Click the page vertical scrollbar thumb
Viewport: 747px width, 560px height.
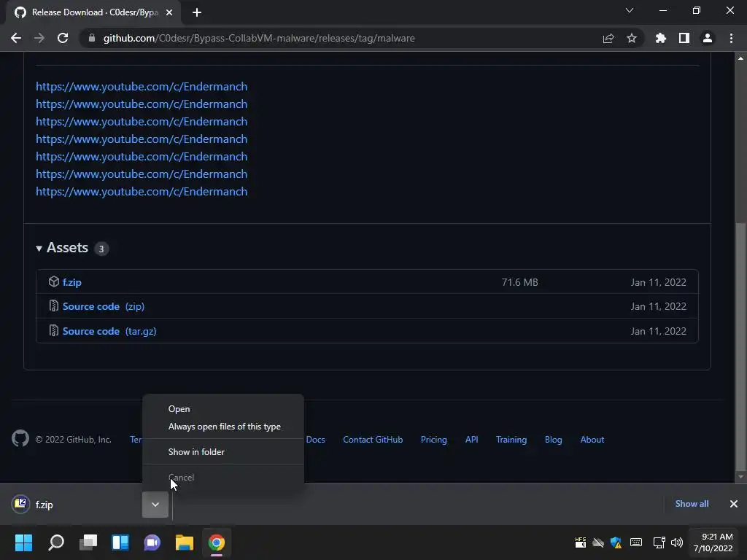tap(740, 346)
